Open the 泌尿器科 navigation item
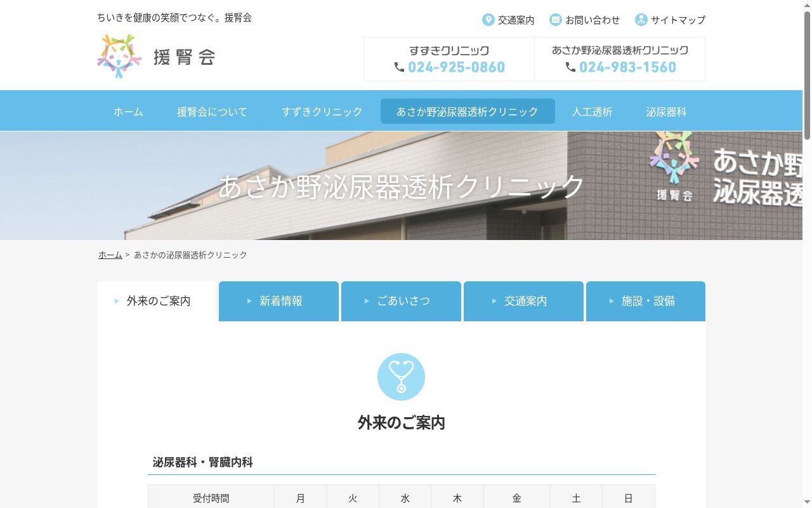The width and height of the screenshot is (812, 508). (666, 111)
